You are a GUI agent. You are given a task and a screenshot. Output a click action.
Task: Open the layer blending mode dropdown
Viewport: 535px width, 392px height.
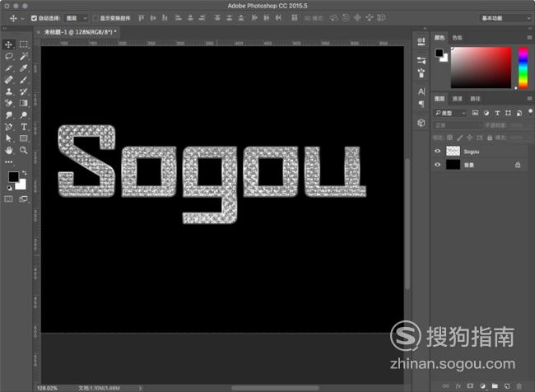456,125
